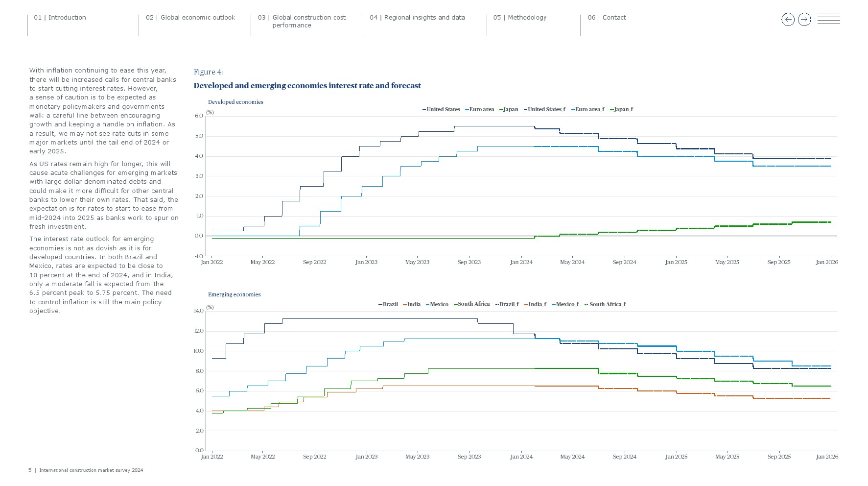Navigate to 04 Regional insights and data
The height and width of the screenshot is (486, 868).
click(x=417, y=18)
